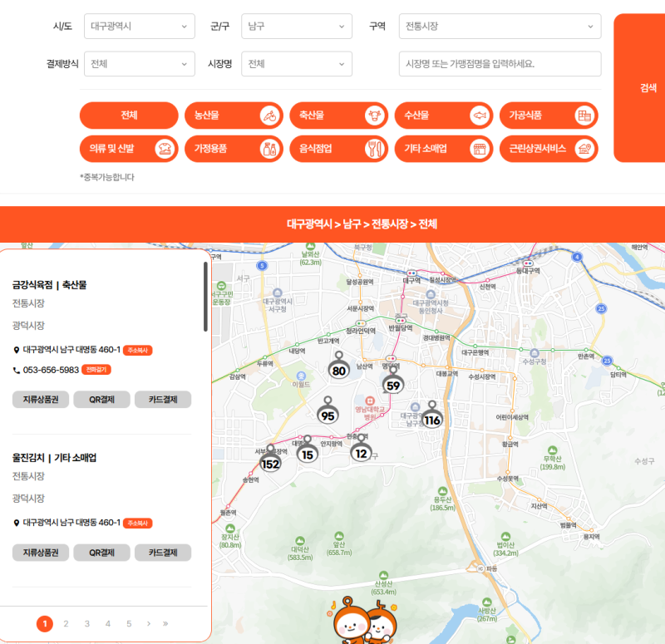The width and height of the screenshot is (665, 644).
Task: Click the bottles icon on 가정용품
Action: (269, 149)
